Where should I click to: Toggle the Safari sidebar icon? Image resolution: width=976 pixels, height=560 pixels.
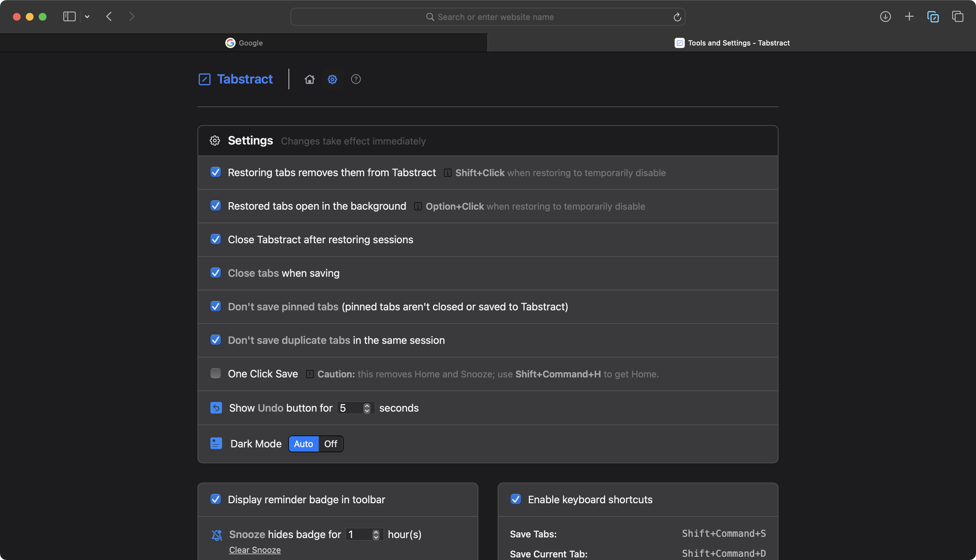(x=69, y=16)
